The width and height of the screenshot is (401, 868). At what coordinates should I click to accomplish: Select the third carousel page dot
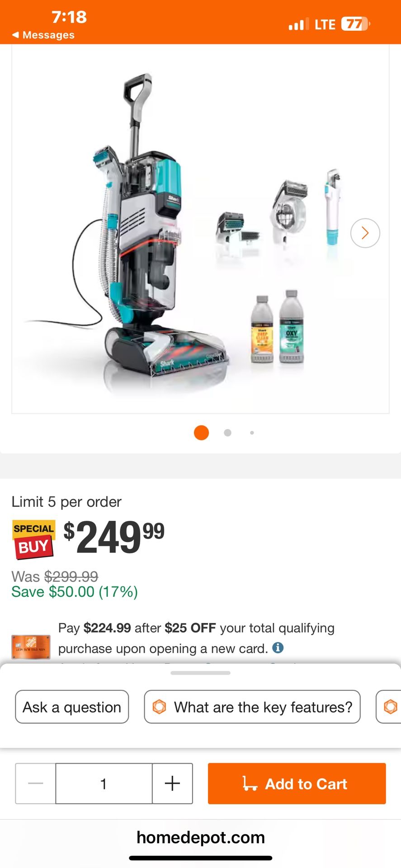[252, 433]
